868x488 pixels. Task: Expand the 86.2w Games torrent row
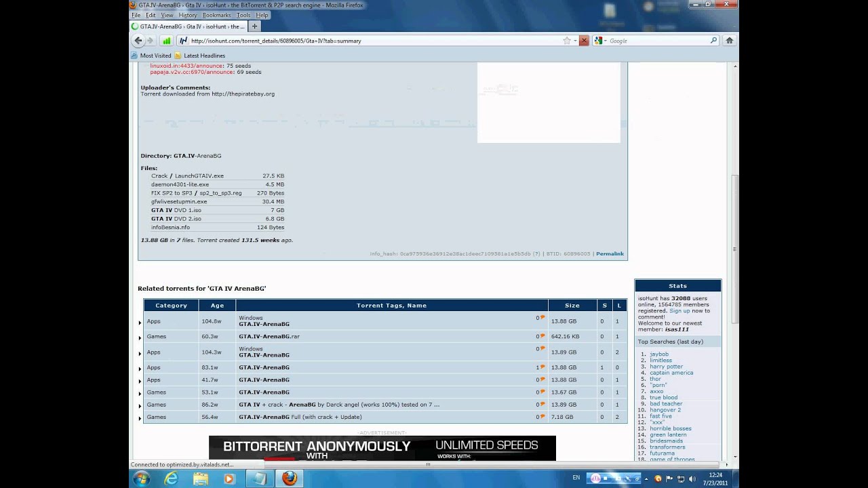(140, 405)
